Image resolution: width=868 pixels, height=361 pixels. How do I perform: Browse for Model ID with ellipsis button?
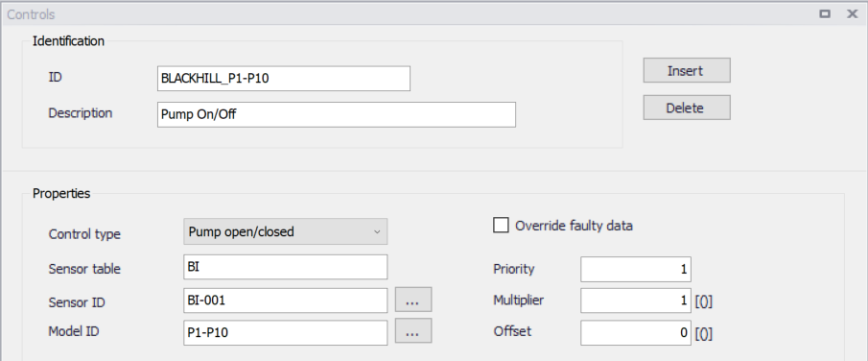(413, 331)
